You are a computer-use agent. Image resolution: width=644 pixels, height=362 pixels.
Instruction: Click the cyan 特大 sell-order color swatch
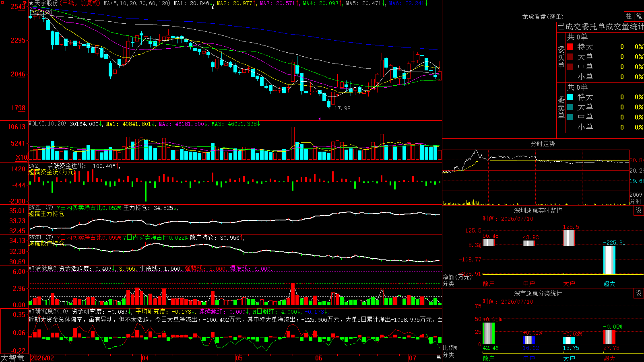[x=570, y=97]
